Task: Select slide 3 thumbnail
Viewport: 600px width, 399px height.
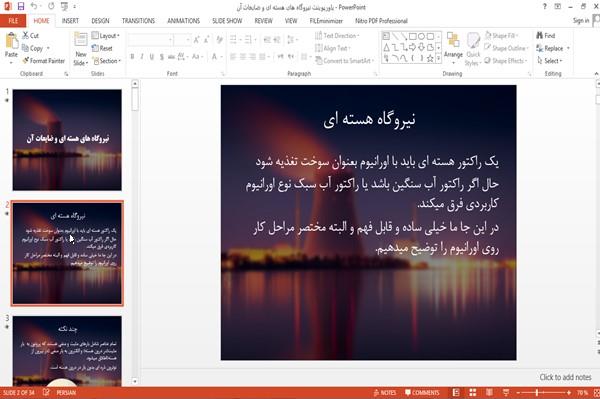Action: click(x=67, y=351)
